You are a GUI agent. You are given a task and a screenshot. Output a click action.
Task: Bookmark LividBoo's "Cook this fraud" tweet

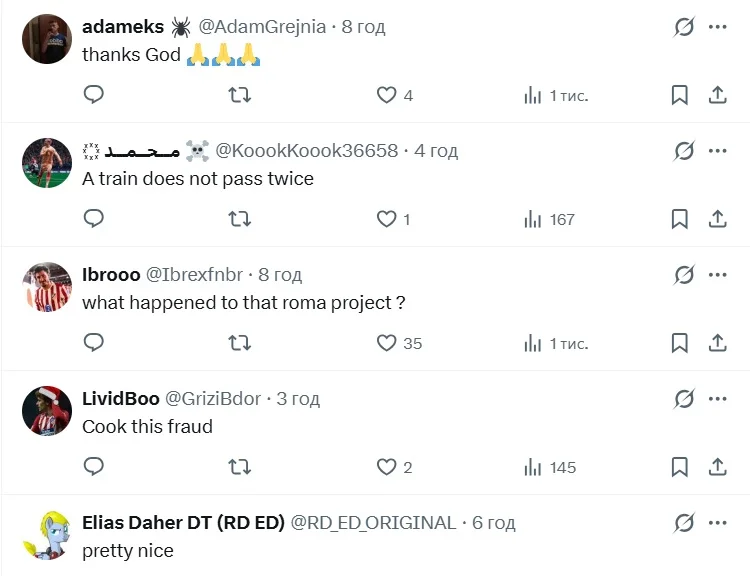click(679, 467)
